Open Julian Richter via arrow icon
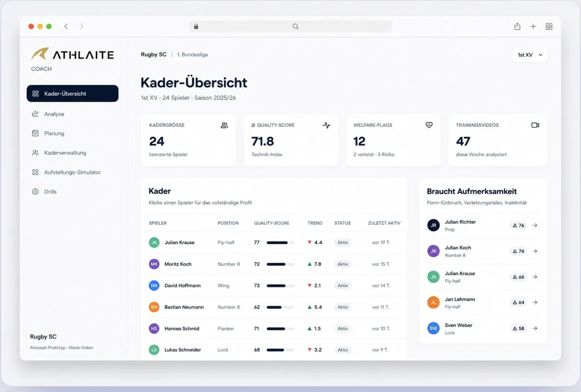The image size is (581, 392). pyautogui.click(x=535, y=225)
